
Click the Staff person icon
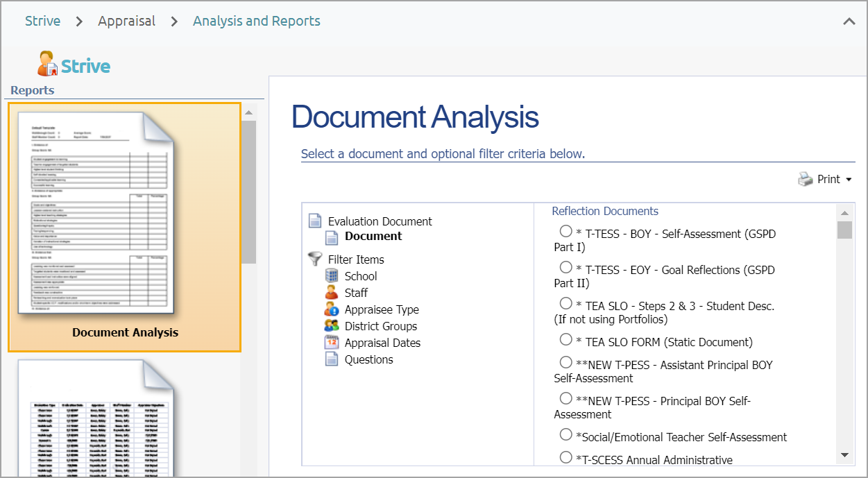332,292
